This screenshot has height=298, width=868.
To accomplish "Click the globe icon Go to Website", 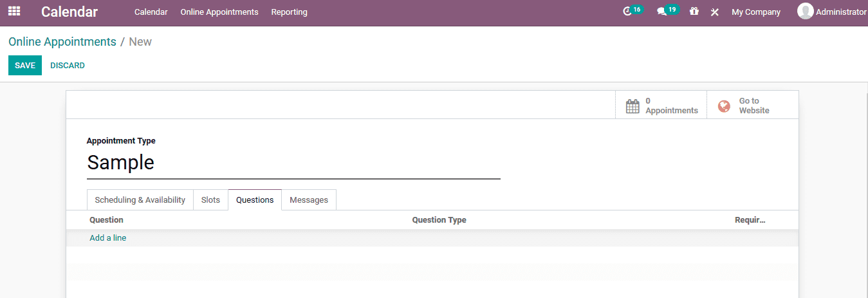I will [724, 106].
